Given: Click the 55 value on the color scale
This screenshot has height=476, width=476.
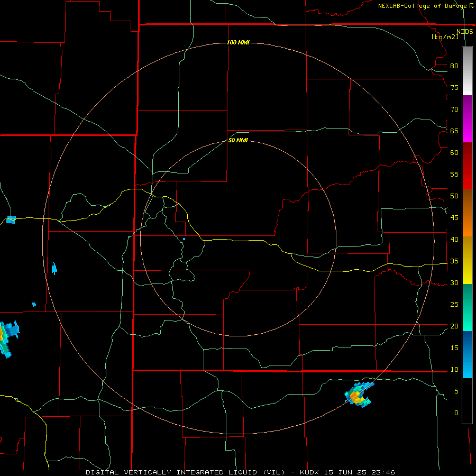Looking at the screenshot, I should 454,174.
